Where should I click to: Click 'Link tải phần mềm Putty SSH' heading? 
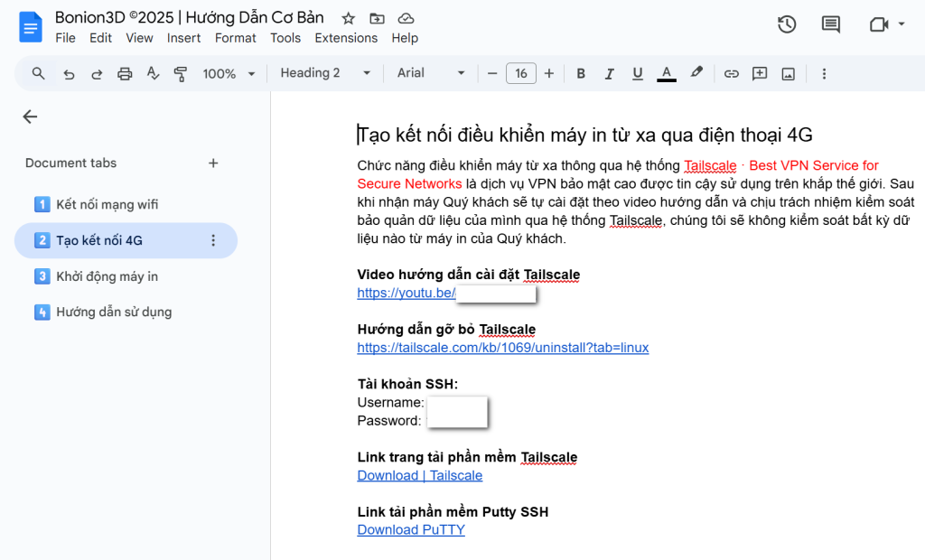(x=453, y=511)
